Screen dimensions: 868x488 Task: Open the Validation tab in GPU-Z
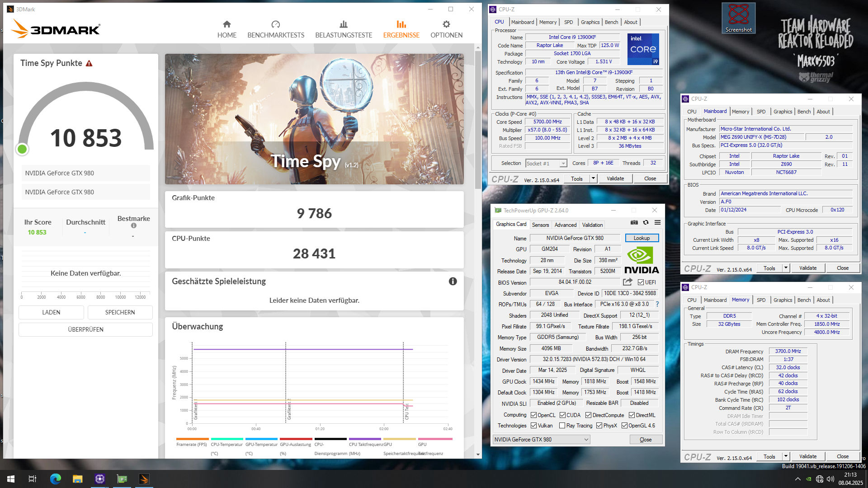pyautogui.click(x=592, y=225)
